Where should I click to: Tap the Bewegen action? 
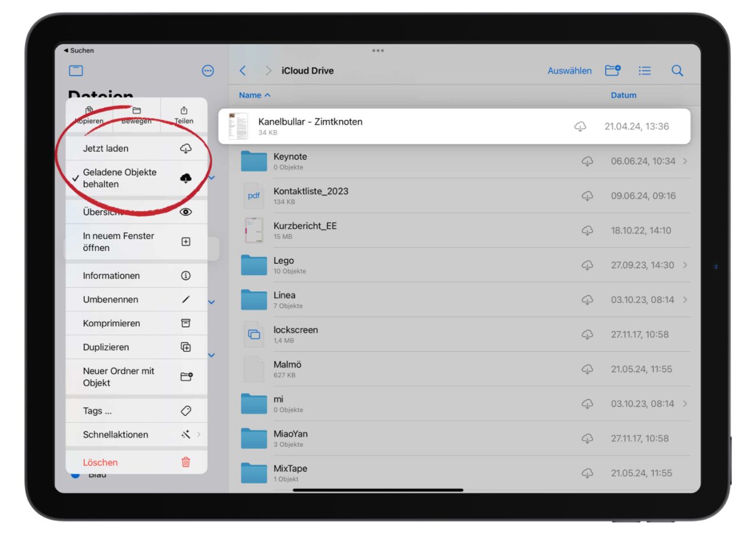(x=136, y=115)
